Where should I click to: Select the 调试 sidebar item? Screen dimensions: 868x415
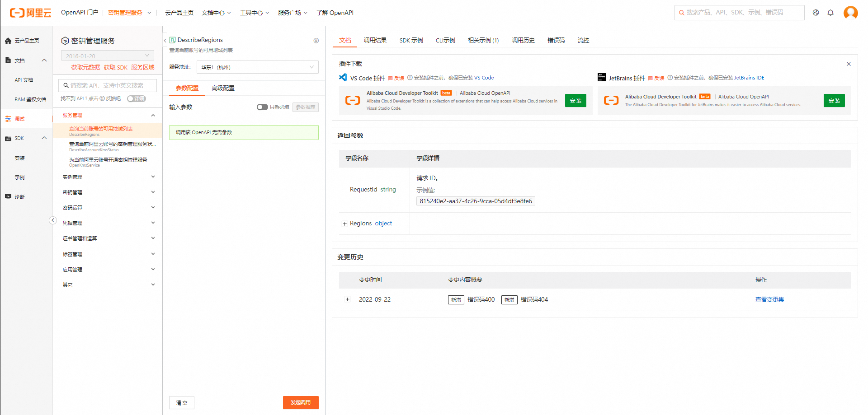coord(26,119)
